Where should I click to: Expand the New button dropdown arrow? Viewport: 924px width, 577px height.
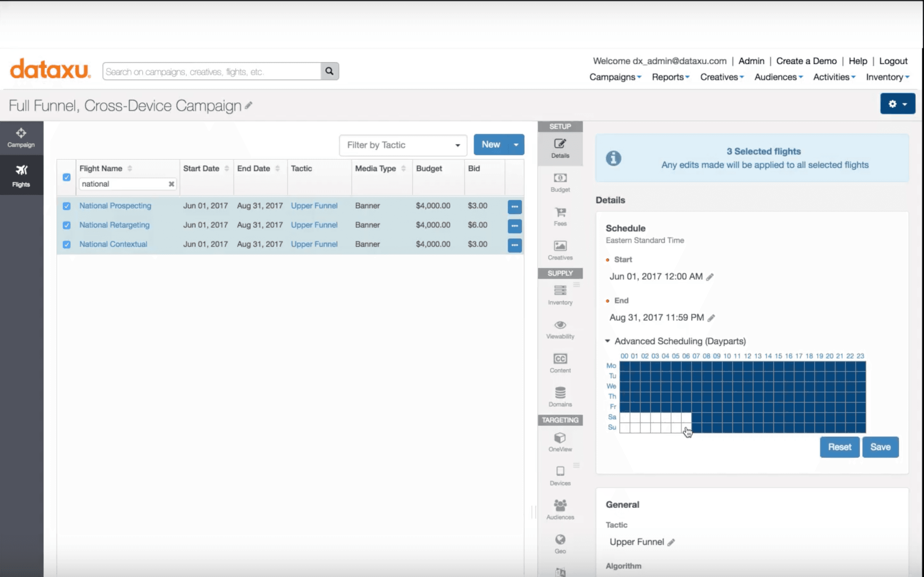[x=516, y=145]
